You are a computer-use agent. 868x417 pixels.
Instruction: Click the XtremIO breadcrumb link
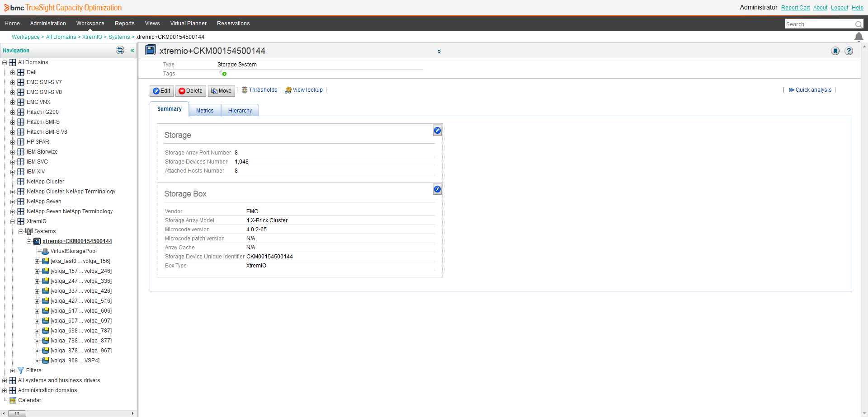point(92,37)
